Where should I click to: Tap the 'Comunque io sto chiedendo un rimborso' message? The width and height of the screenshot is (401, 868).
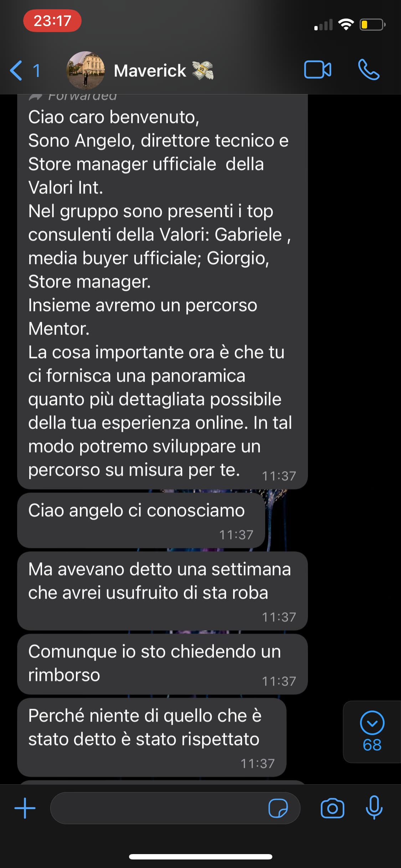163,664
